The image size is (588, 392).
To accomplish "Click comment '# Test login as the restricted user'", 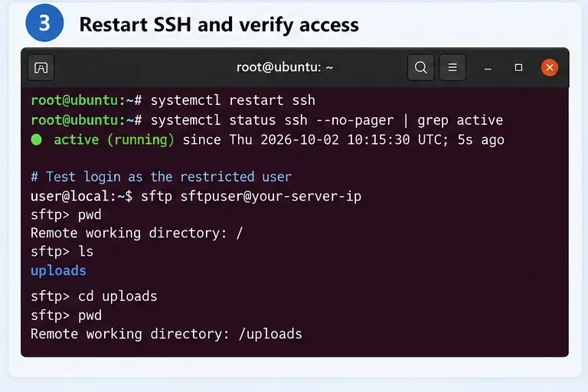I will (x=161, y=177).
